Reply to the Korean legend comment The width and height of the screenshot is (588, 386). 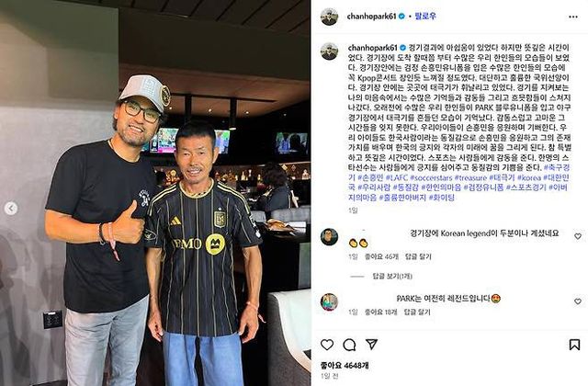coord(418,257)
